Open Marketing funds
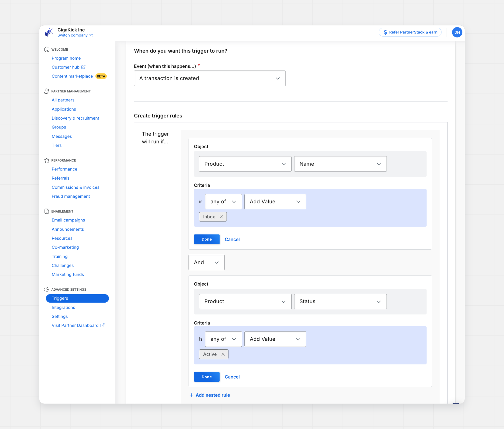Screen dimensions: 504x429 (68, 275)
